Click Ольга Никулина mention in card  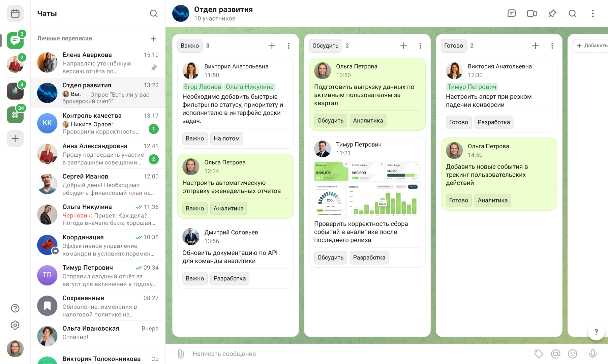pos(249,87)
